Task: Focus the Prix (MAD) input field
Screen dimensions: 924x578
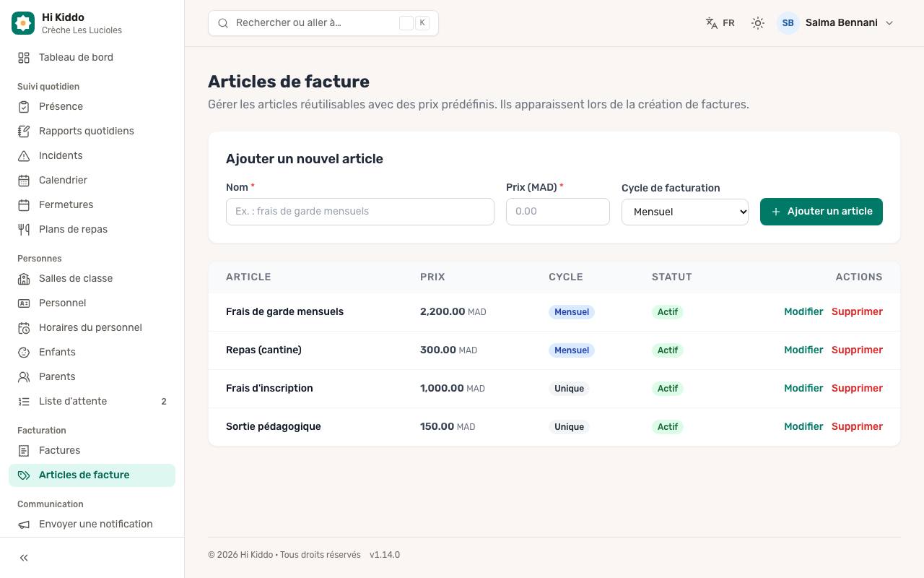Action: click(x=558, y=212)
